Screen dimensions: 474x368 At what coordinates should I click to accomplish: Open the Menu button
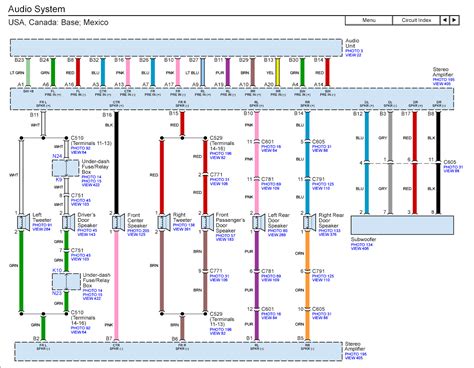[x=369, y=20]
